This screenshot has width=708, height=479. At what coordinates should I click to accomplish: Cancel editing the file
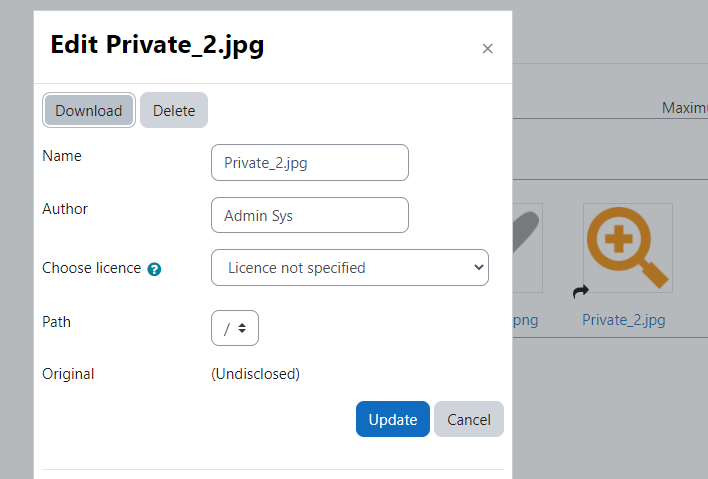(469, 419)
